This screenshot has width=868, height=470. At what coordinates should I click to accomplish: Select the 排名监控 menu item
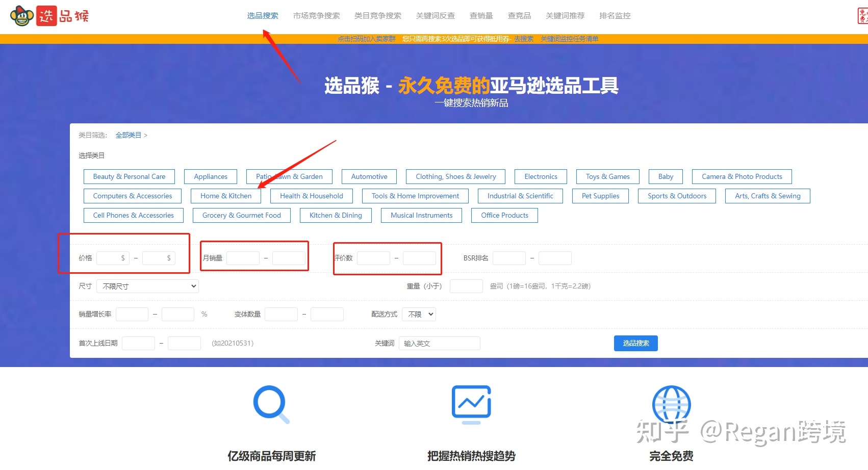615,15
